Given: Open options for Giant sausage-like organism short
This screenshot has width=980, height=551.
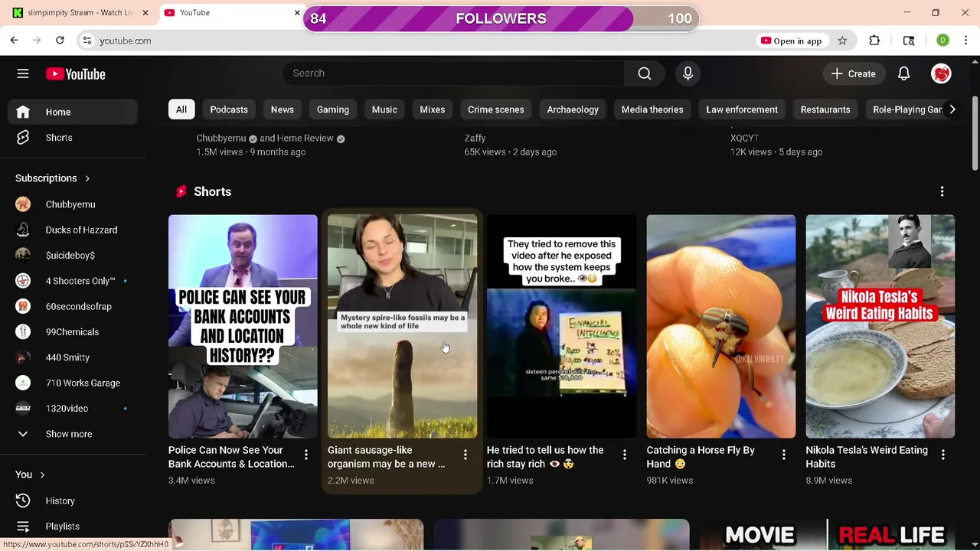Looking at the screenshot, I should (465, 455).
